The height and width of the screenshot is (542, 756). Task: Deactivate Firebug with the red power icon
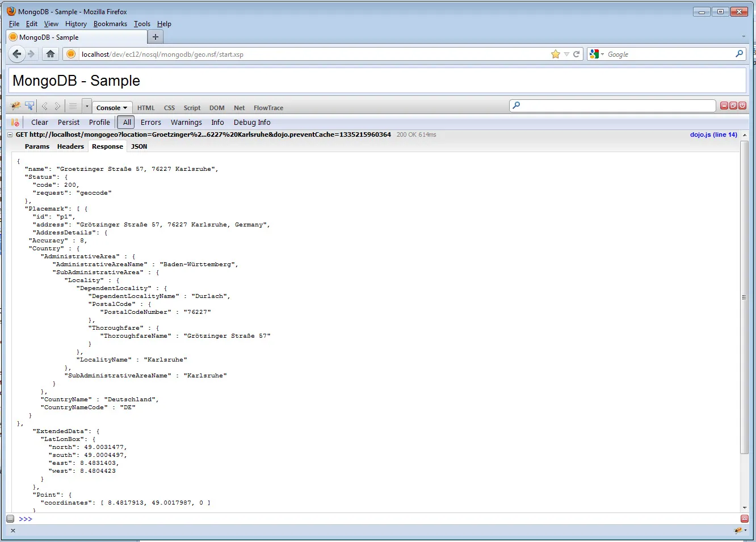point(742,106)
